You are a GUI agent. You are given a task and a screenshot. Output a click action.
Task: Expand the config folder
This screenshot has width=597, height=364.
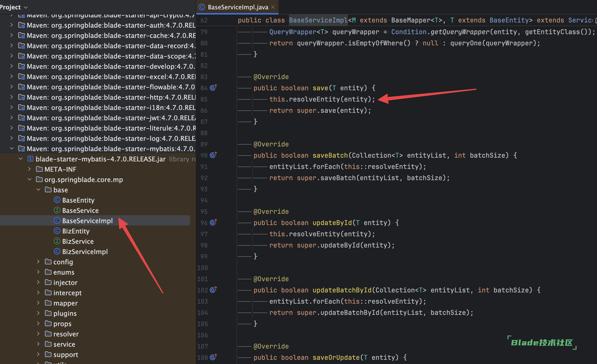point(38,262)
